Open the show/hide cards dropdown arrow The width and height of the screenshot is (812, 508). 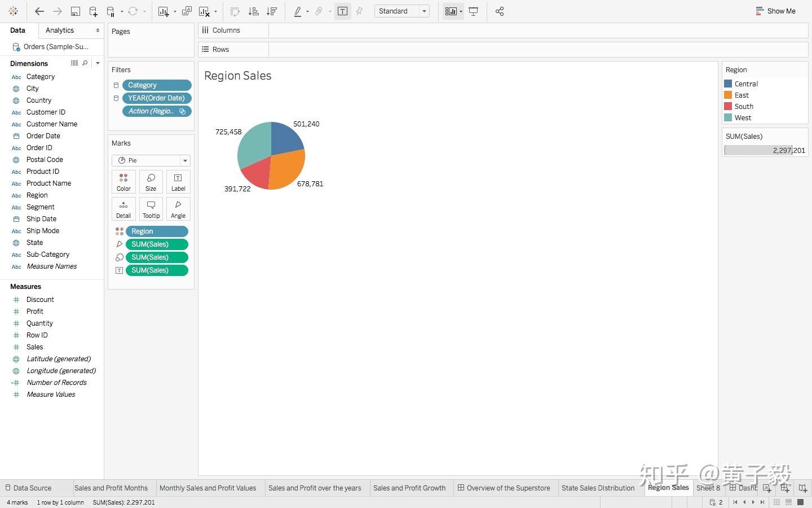coord(461,11)
